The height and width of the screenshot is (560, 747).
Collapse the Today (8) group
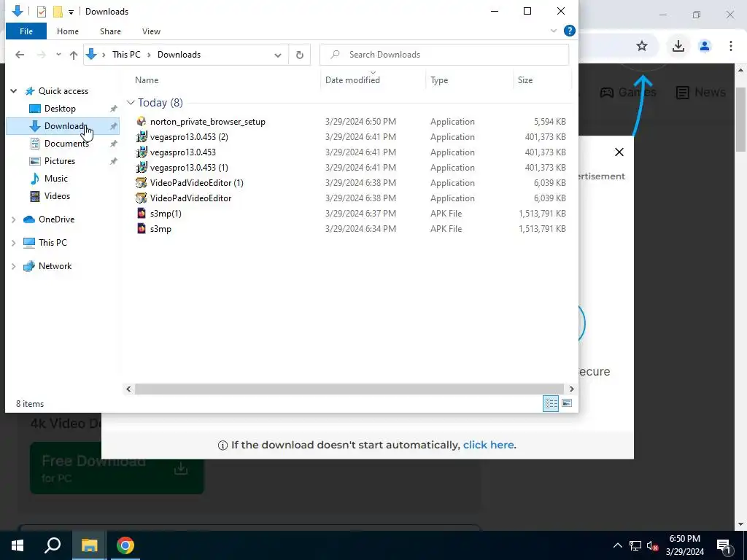[131, 103]
